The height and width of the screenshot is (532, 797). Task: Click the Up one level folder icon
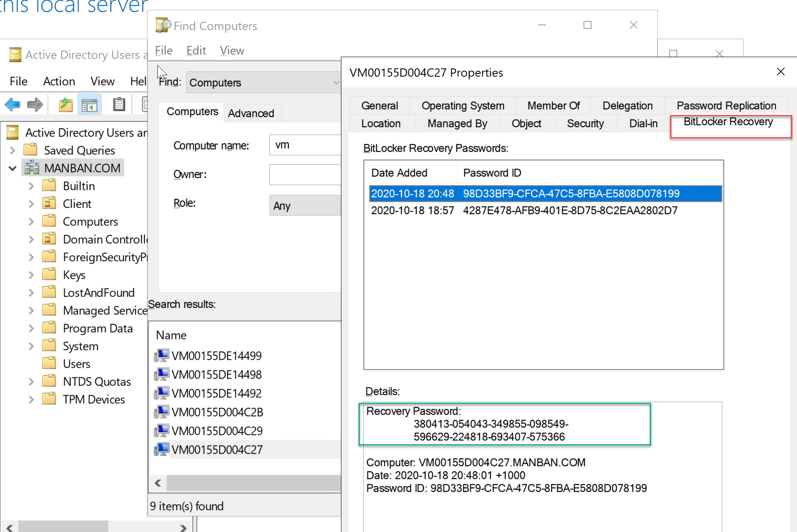pyautogui.click(x=66, y=104)
